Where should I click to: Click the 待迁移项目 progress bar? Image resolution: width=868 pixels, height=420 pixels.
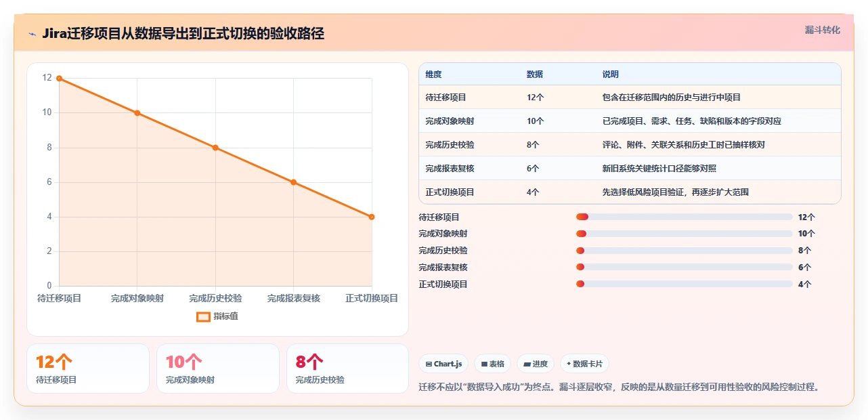pyautogui.click(x=685, y=217)
